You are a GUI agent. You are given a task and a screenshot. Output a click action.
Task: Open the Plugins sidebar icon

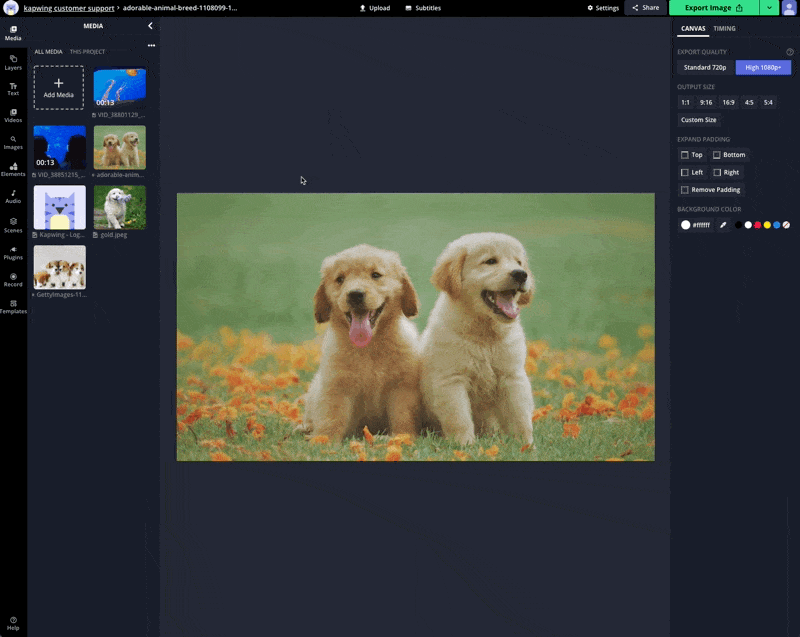click(13, 251)
